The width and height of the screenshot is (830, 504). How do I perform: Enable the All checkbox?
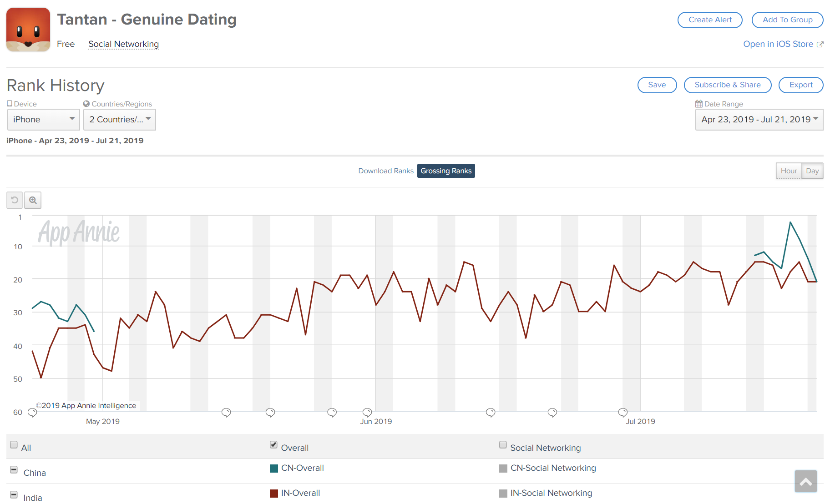(x=14, y=445)
